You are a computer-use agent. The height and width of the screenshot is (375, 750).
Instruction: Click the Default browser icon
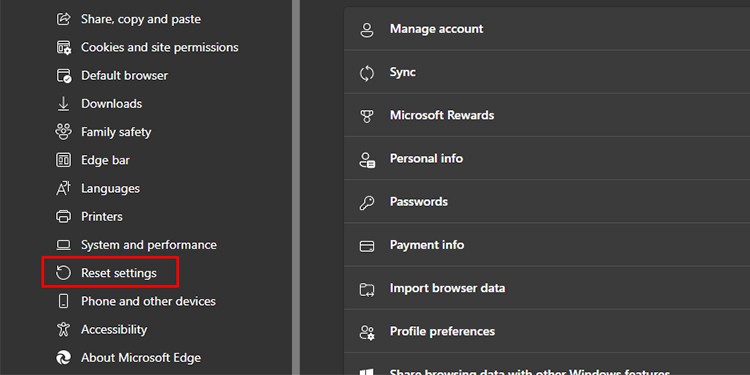pyautogui.click(x=64, y=76)
